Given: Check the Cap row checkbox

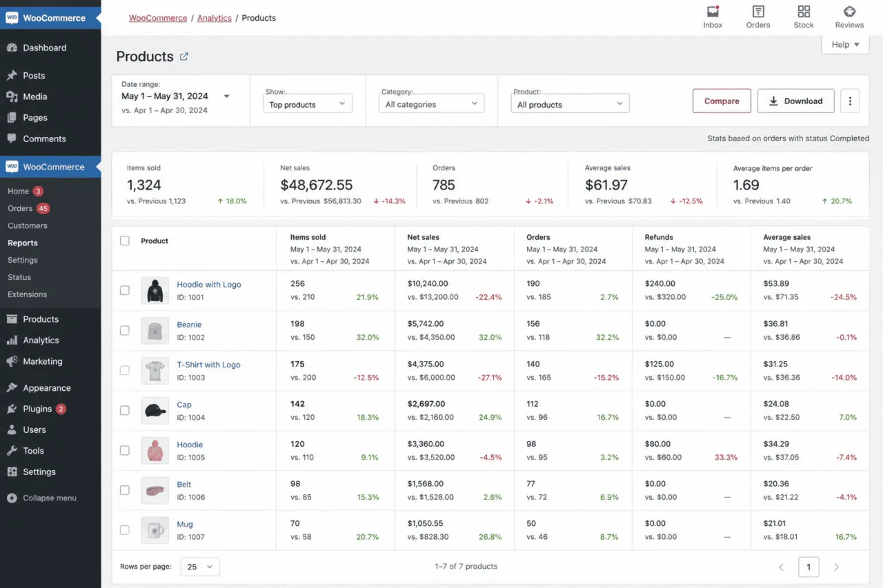Looking at the screenshot, I should point(125,411).
